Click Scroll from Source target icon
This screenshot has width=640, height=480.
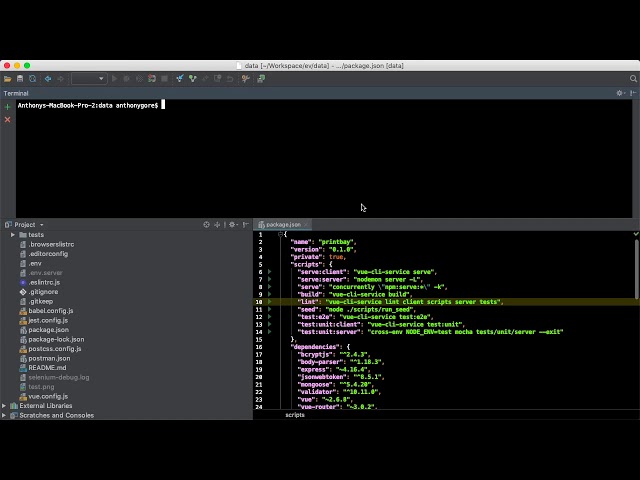[206, 224]
